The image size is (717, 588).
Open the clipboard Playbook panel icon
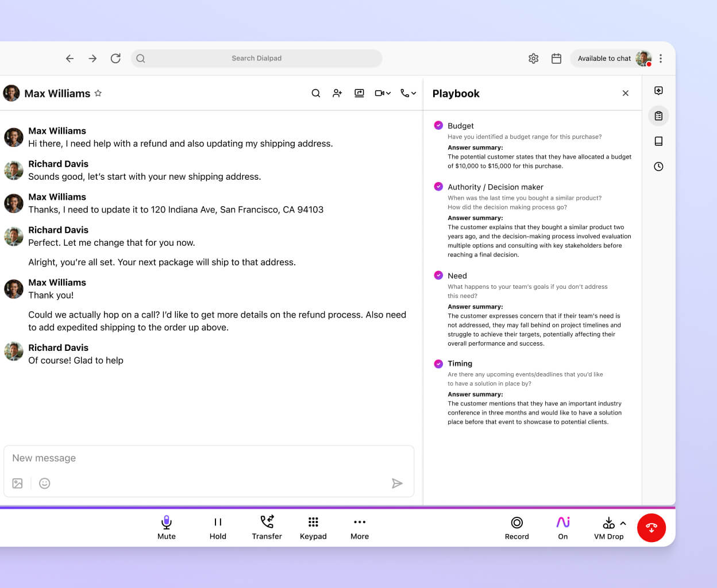(658, 115)
